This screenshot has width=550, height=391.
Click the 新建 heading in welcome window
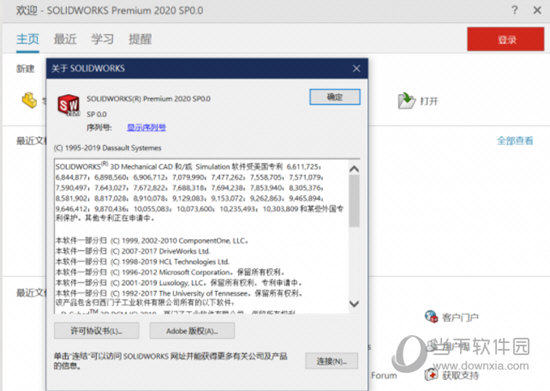coord(26,68)
